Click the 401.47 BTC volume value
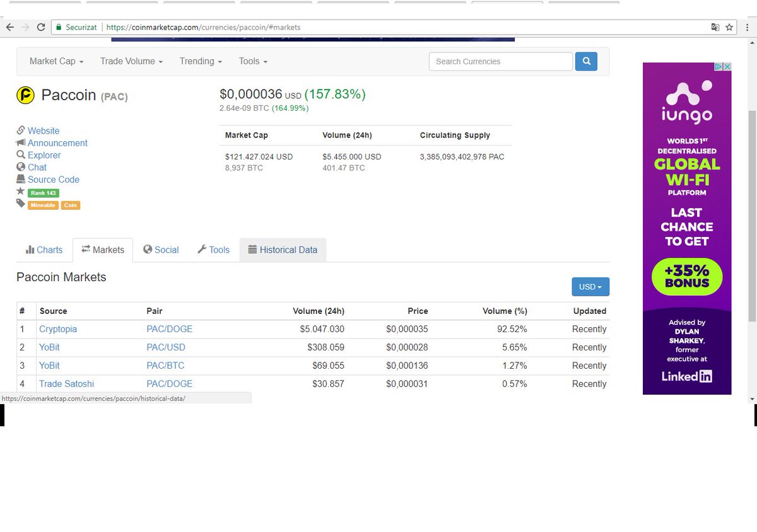 coord(344,168)
